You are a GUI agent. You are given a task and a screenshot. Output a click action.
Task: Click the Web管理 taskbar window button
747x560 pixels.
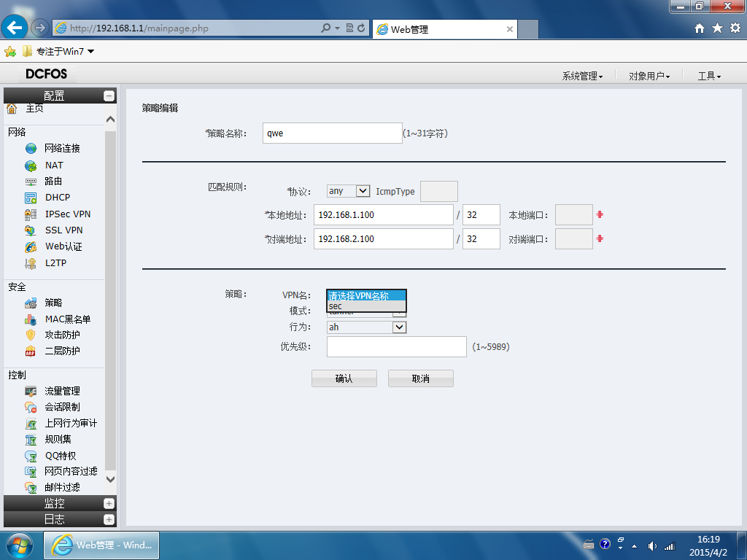(x=101, y=545)
